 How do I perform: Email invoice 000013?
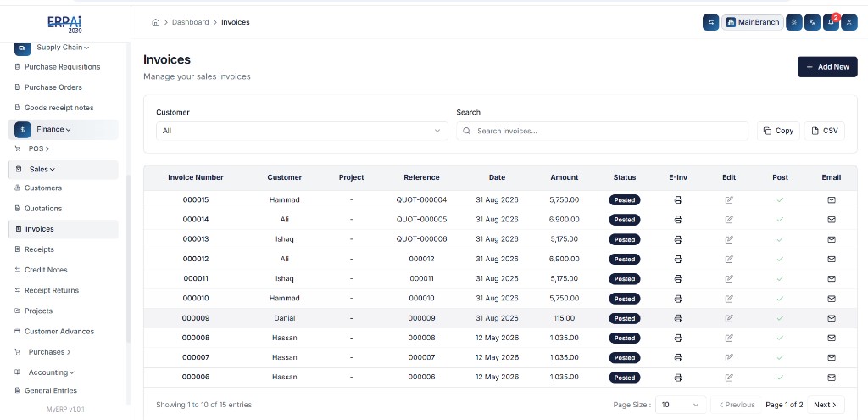click(832, 239)
